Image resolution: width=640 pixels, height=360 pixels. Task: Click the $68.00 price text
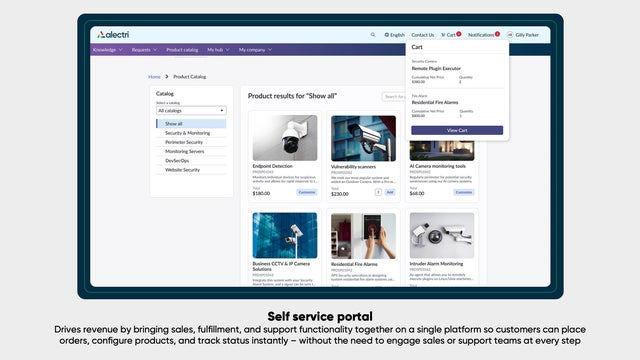click(x=417, y=193)
